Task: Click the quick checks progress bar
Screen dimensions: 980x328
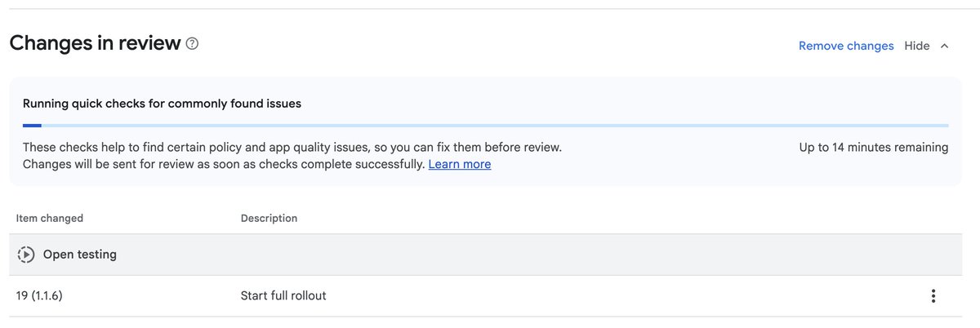Action: [485, 126]
